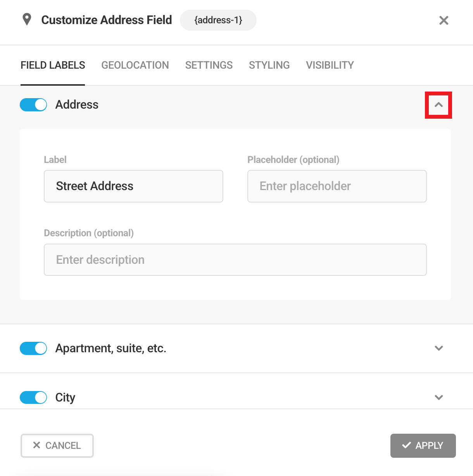This screenshot has height=476, width=473.
Task: Click the Street Address label input
Action: (133, 186)
